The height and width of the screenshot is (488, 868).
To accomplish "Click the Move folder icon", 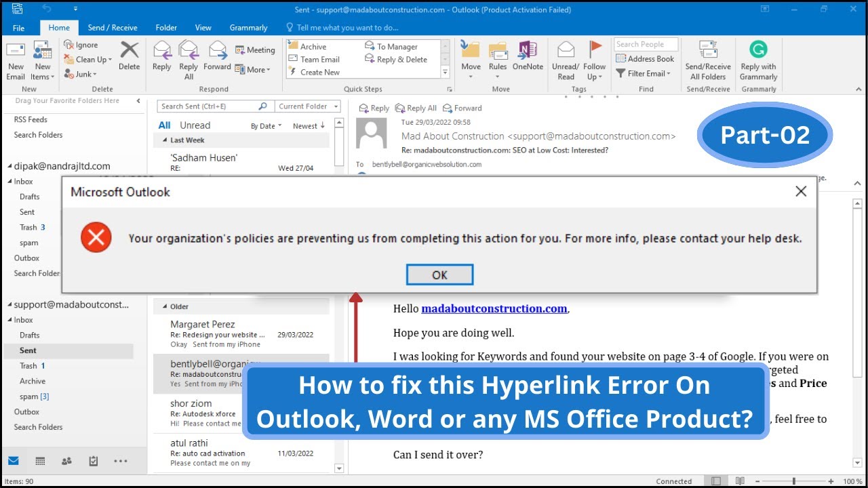I will click(471, 51).
